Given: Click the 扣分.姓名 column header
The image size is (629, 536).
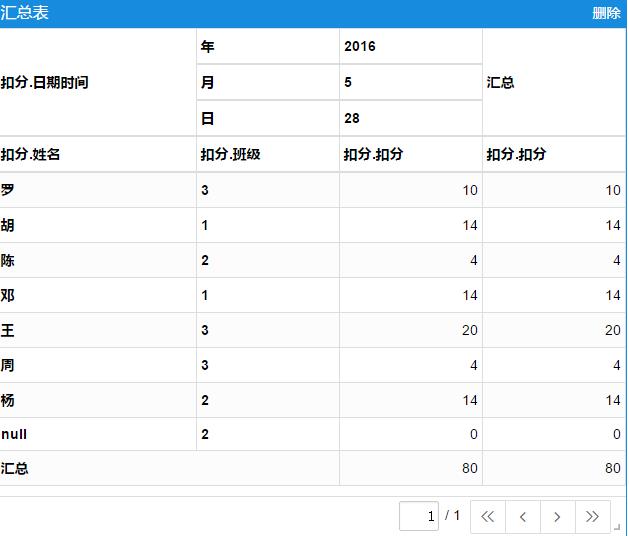Looking at the screenshot, I should click(98, 154).
